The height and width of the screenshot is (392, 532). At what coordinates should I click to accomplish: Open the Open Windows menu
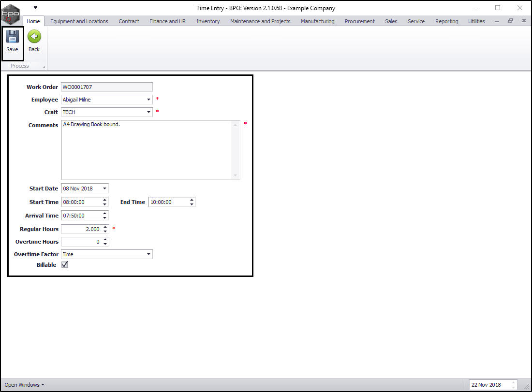pyautogui.click(x=25, y=385)
